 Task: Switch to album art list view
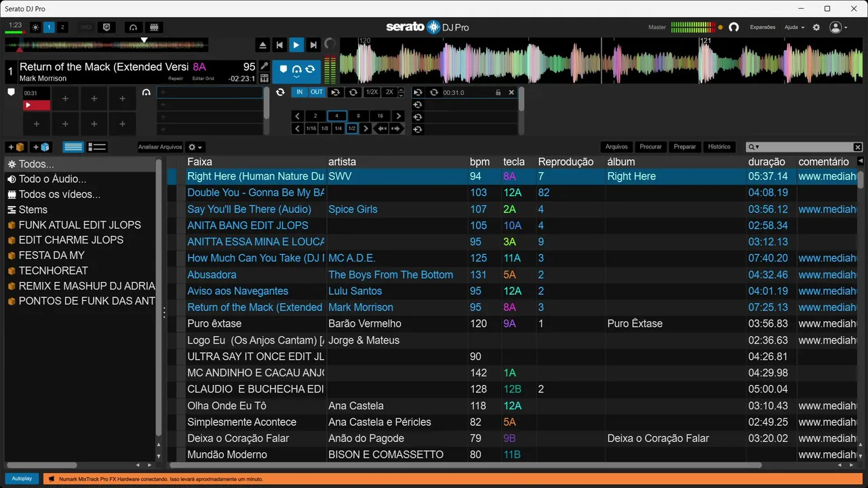pyautogui.click(x=97, y=147)
